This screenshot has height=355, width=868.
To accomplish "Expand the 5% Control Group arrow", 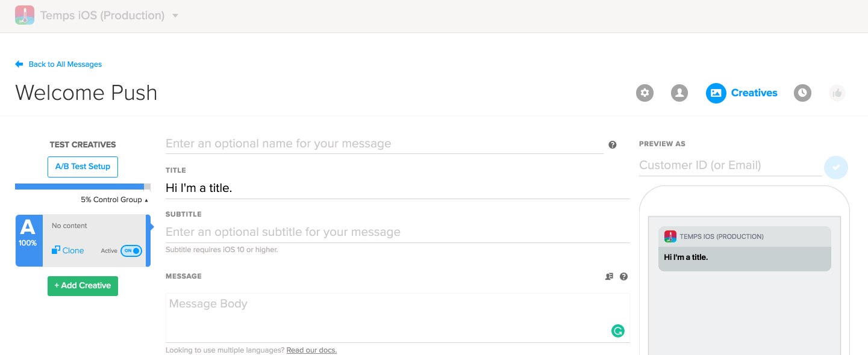I will 146,200.
